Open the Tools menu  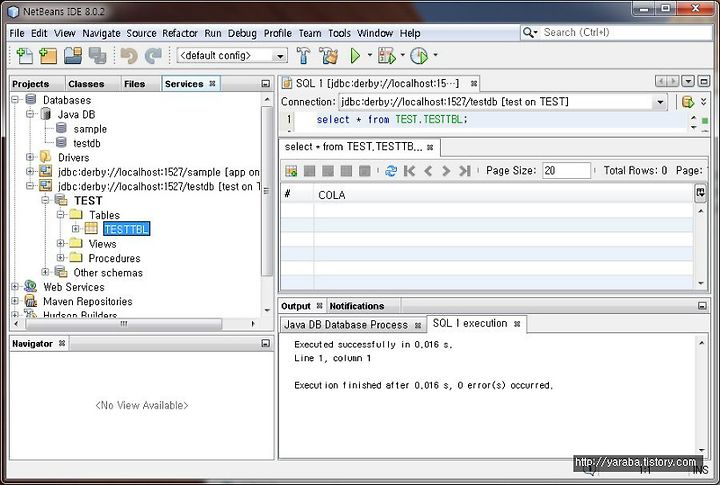(339, 33)
